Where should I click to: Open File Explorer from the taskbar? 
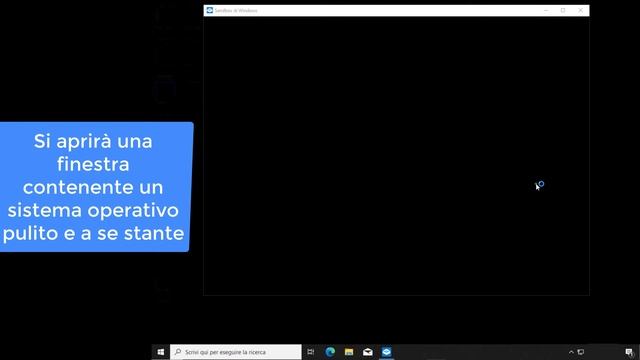coord(349,352)
